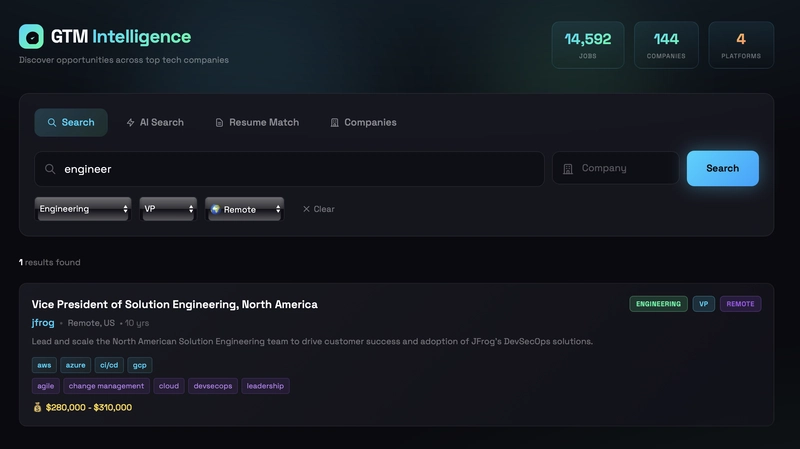Expand the Remote location dropdown
Screen dimensions: 800x449
pyautogui.click(x=245, y=209)
